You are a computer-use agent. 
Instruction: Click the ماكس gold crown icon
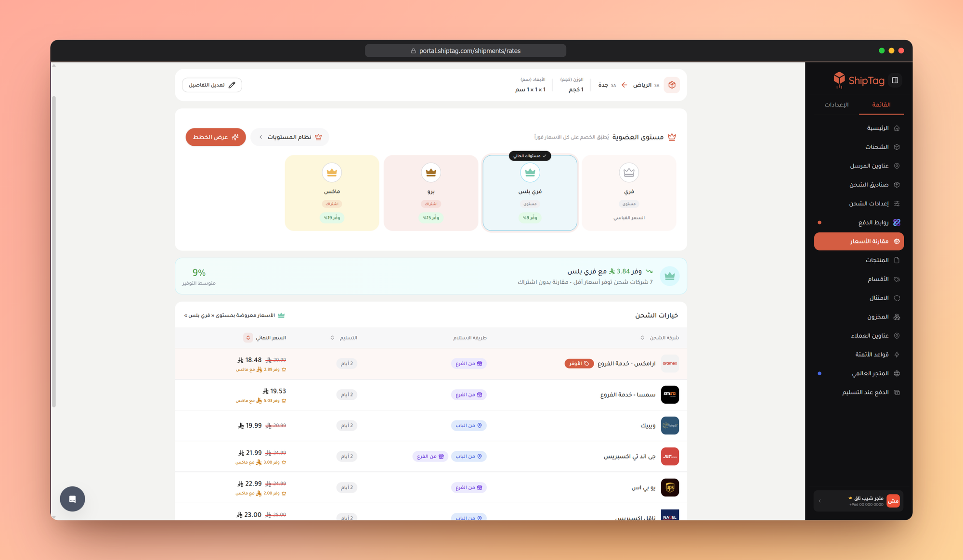[x=332, y=172]
